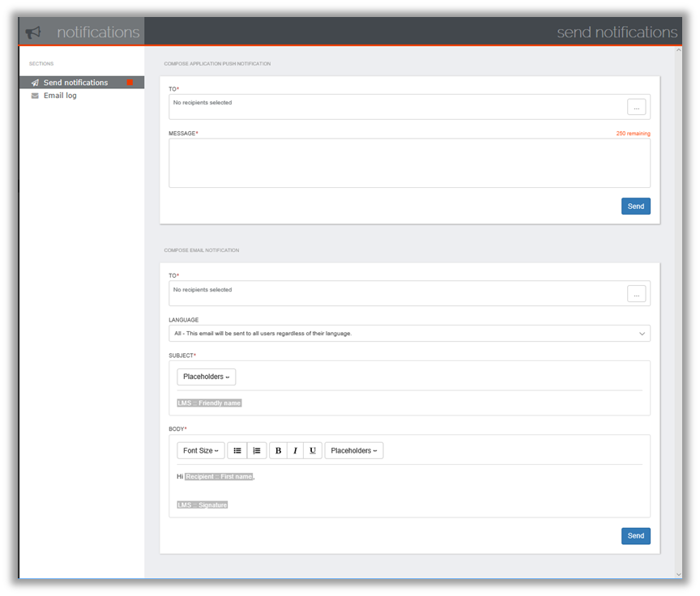
Task: Insert an ordered list in the body
Action: point(254,450)
